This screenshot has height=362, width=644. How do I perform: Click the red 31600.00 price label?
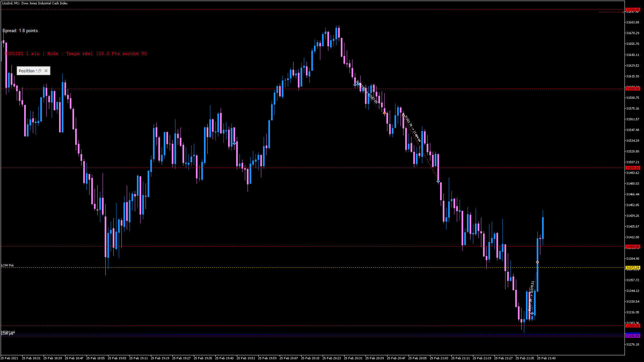(x=633, y=89)
